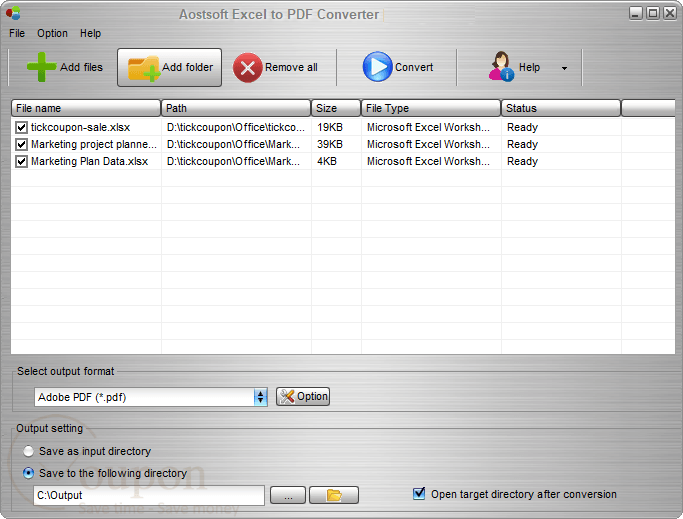
Task: Sort by the File Type column header
Action: point(431,108)
